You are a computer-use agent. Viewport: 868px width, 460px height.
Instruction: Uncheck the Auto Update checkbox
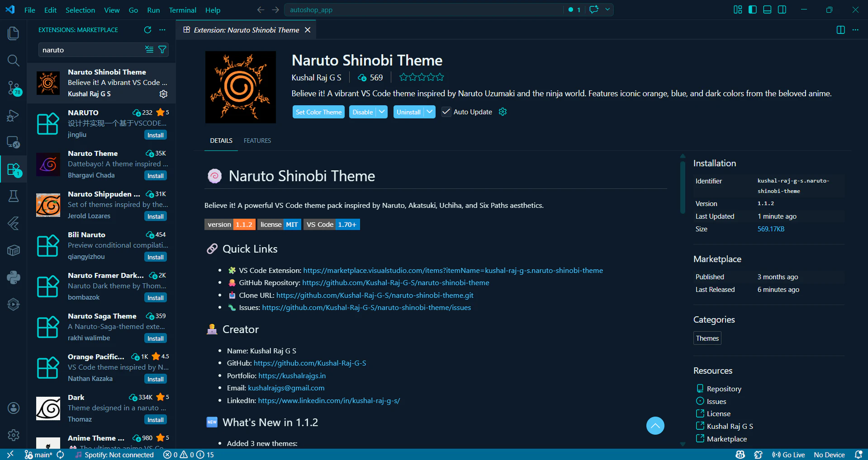pyautogui.click(x=446, y=112)
